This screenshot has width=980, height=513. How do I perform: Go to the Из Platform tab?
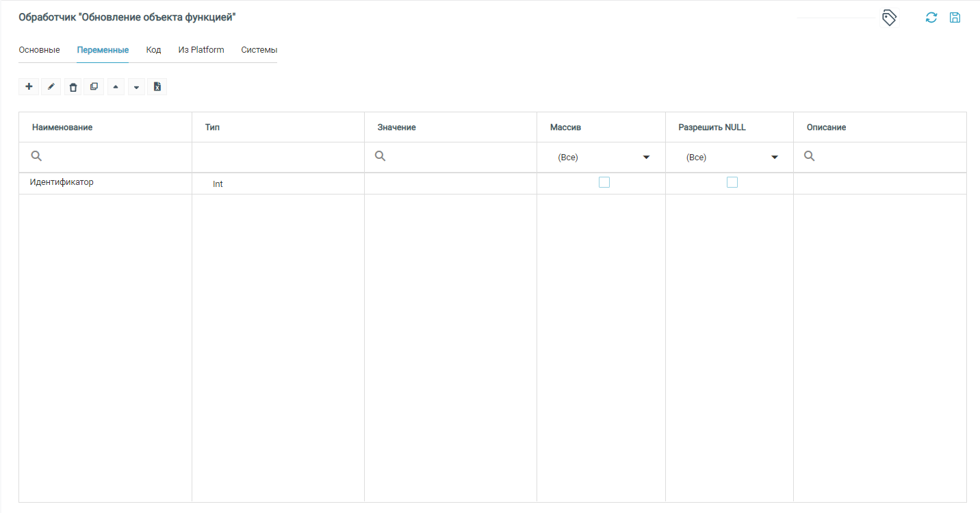pos(201,50)
